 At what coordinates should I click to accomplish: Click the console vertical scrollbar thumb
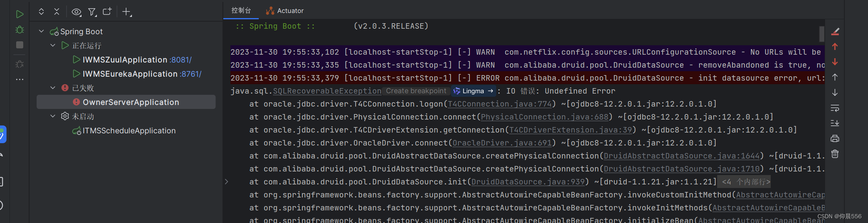pos(822,34)
